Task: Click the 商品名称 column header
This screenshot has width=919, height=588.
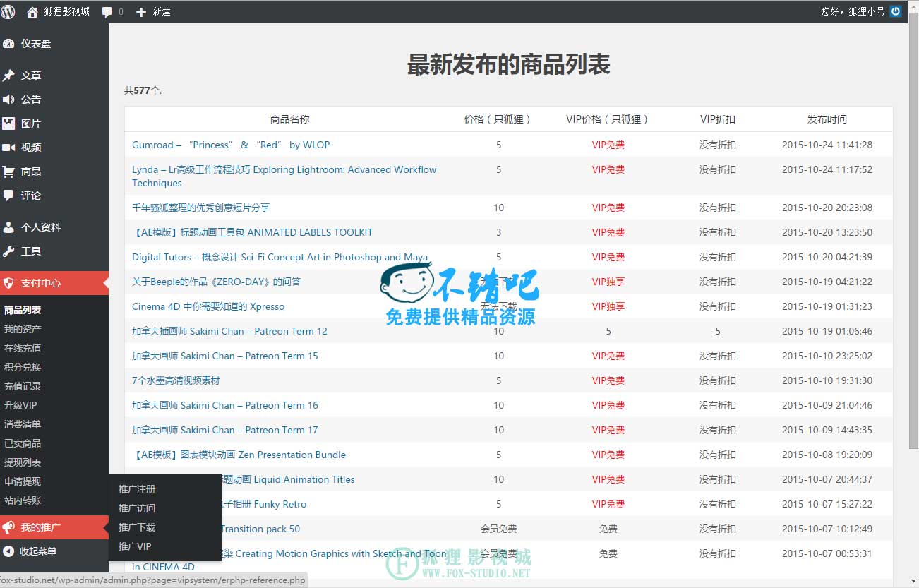Action: (x=289, y=119)
